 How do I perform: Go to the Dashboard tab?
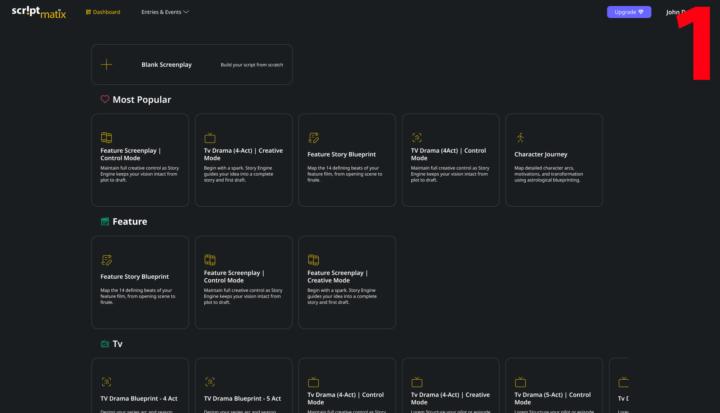tap(103, 12)
